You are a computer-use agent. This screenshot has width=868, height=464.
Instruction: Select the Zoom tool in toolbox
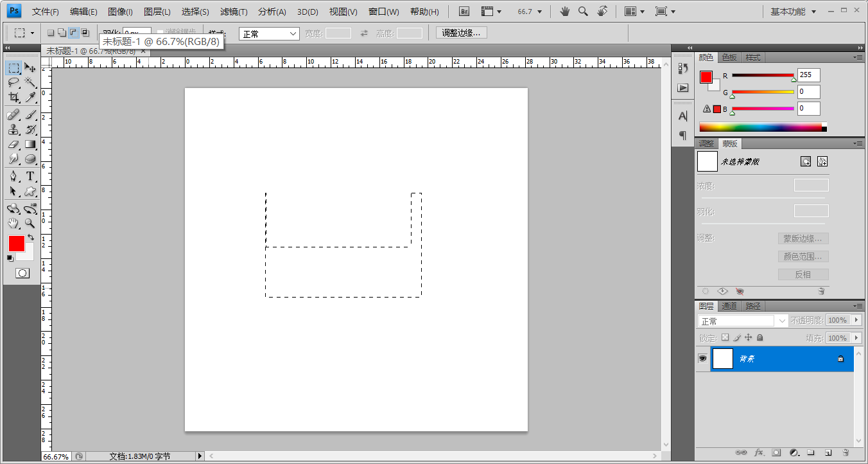click(x=30, y=223)
